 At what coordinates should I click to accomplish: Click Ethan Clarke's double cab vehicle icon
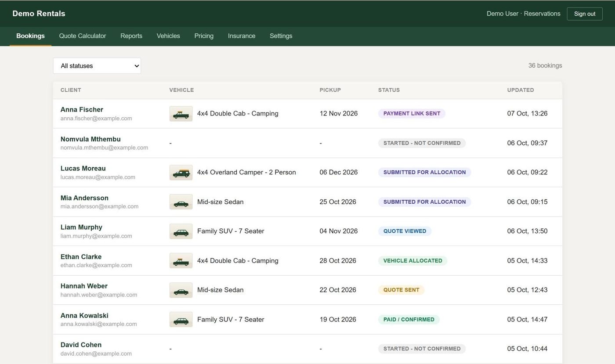181,261
